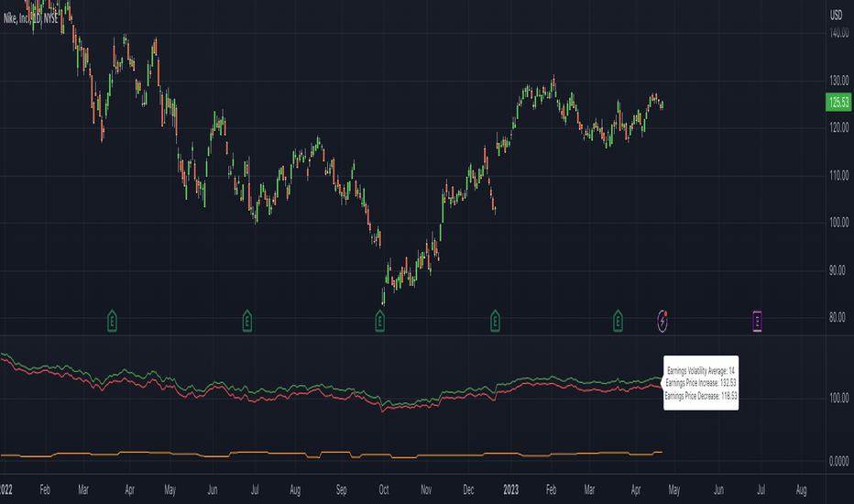854x504 pixels.
Task: Click the March 2023 green earnings marker
Action: tap(618, 321)
